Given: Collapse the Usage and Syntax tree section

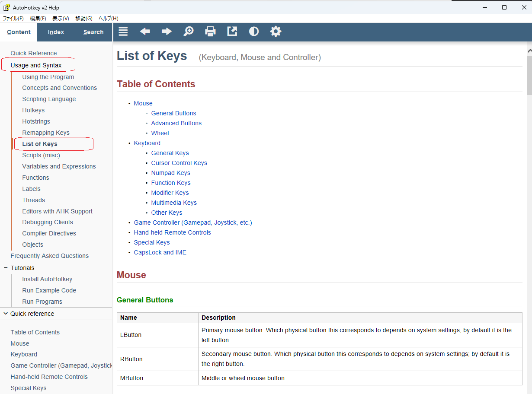Looking at the screenshot, I should pos(6,65).
